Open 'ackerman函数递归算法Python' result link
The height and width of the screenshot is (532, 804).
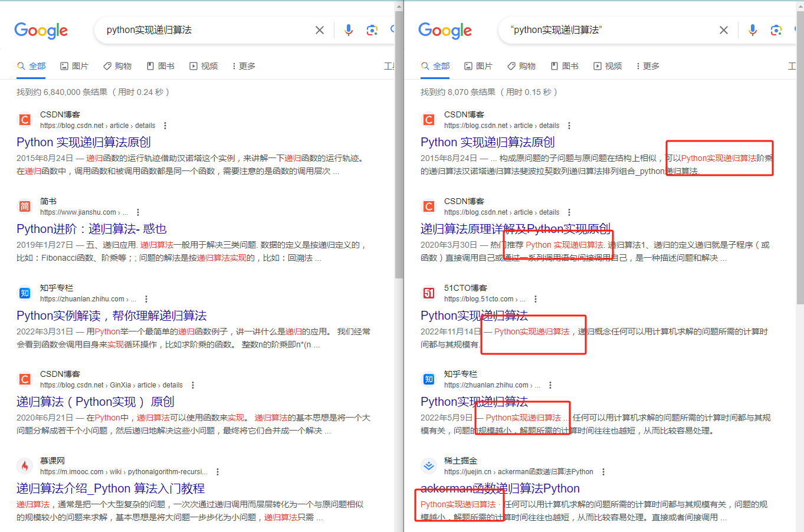pos(500,488)
